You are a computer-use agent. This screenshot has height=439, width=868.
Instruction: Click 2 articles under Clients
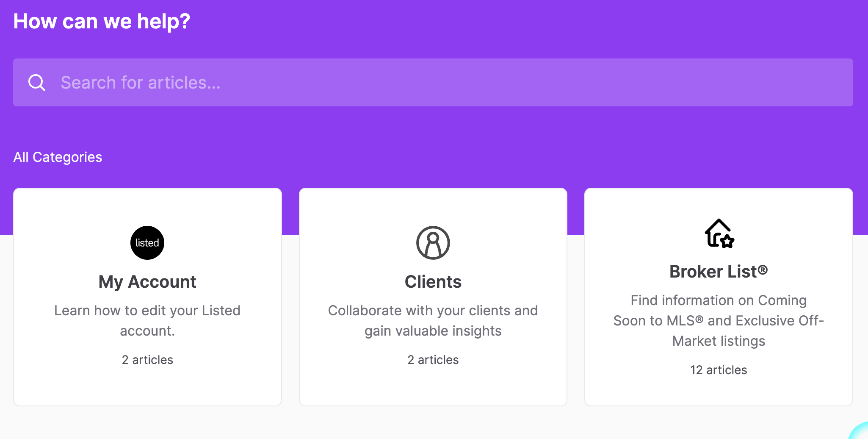tap(433, 360)
